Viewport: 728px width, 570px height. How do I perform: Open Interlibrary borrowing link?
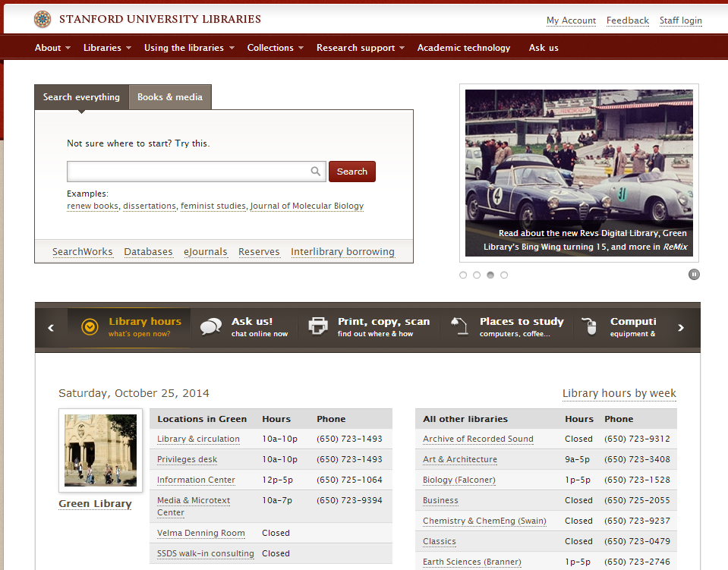(342, 251)
